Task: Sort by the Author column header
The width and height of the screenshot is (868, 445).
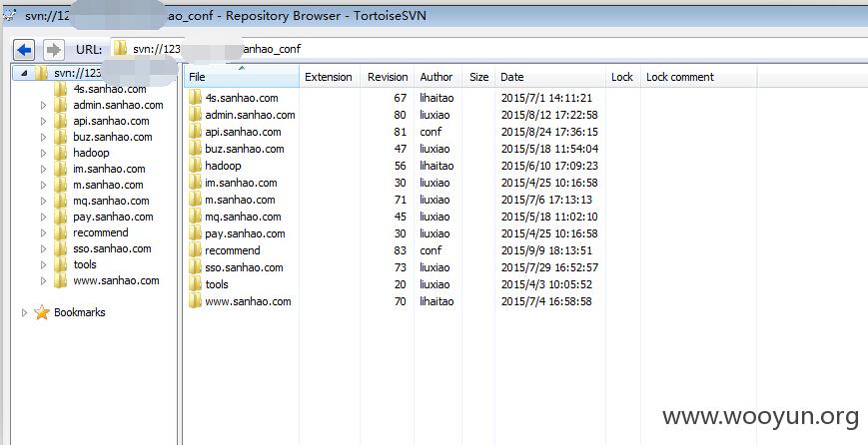Action: tap(437, 77)
